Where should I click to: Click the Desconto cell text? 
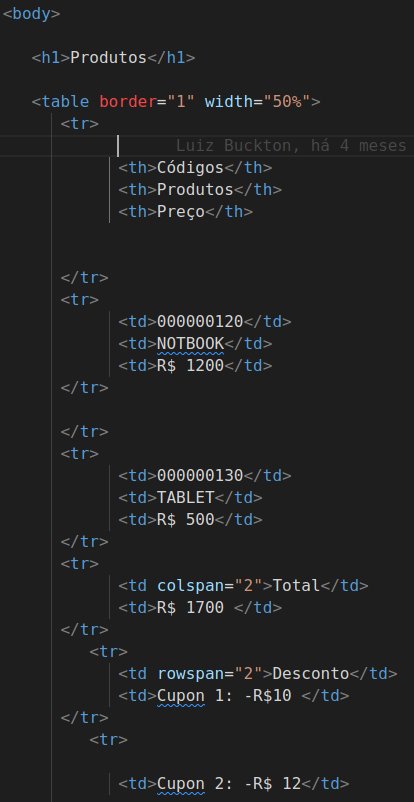(311, 674)
